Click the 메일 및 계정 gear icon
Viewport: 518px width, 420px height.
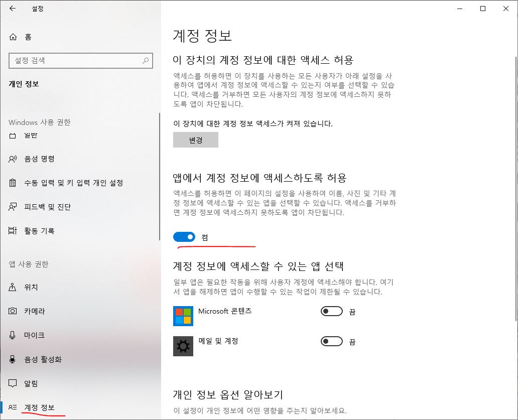183,346
